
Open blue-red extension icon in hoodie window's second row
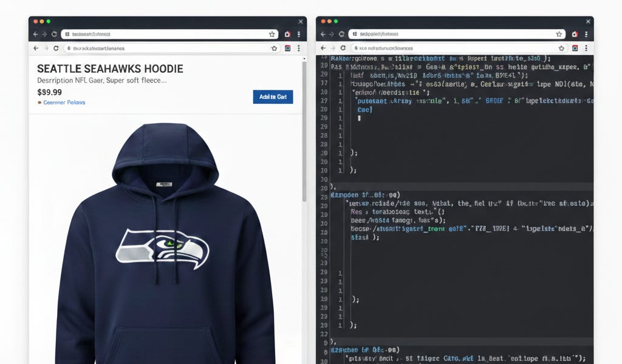click(287, 49)
